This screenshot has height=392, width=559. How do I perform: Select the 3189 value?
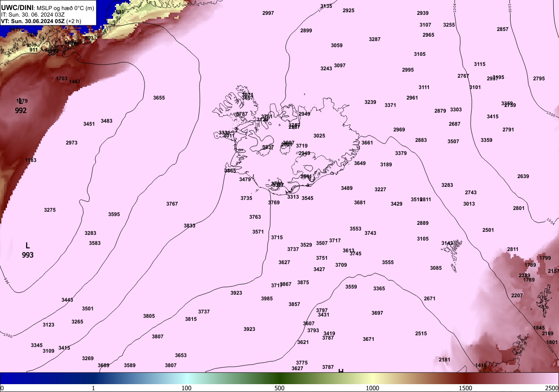[x=386, y=165]
